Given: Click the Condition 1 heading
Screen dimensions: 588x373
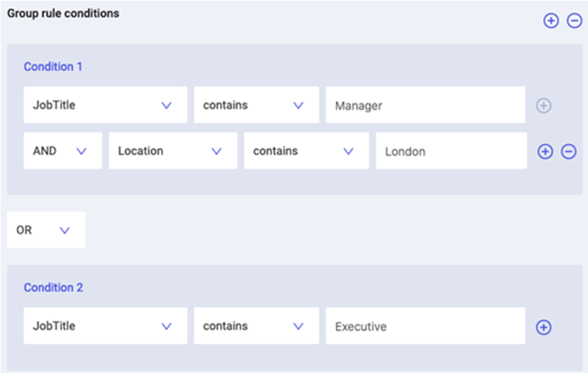Looking at the screenshot, I should [x=53, y=66].
